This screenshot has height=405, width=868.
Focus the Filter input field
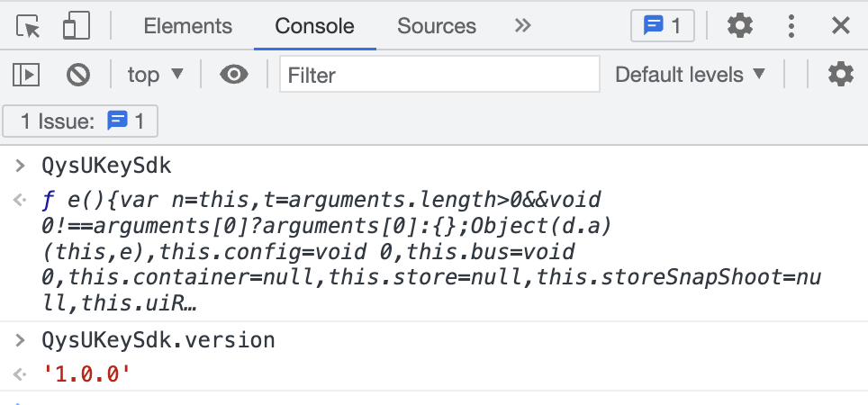click(439, 74)
